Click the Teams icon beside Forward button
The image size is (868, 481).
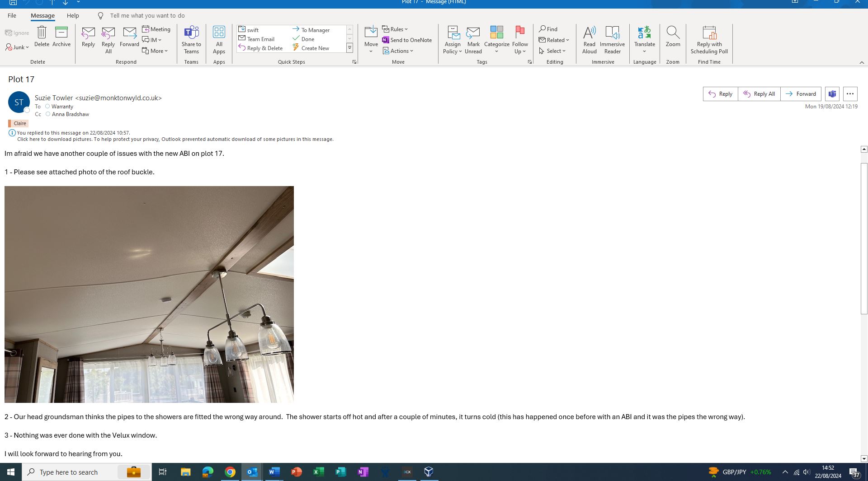[832, 94]
